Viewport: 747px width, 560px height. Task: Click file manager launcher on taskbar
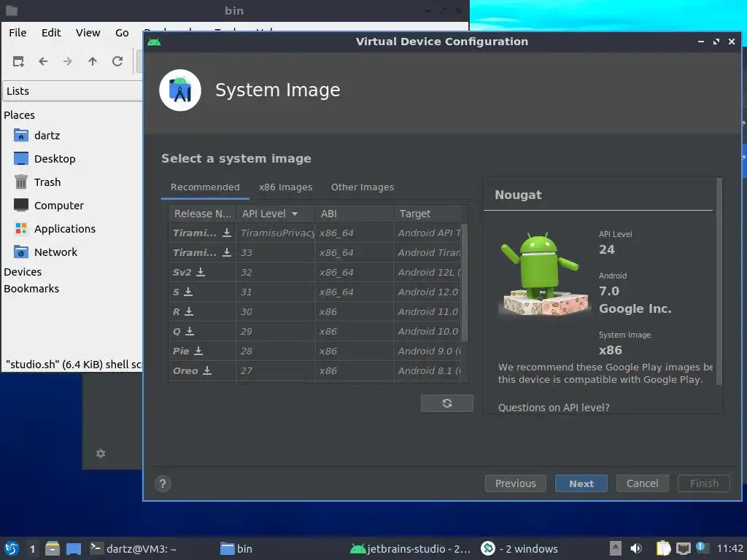[x=53, y=548]
